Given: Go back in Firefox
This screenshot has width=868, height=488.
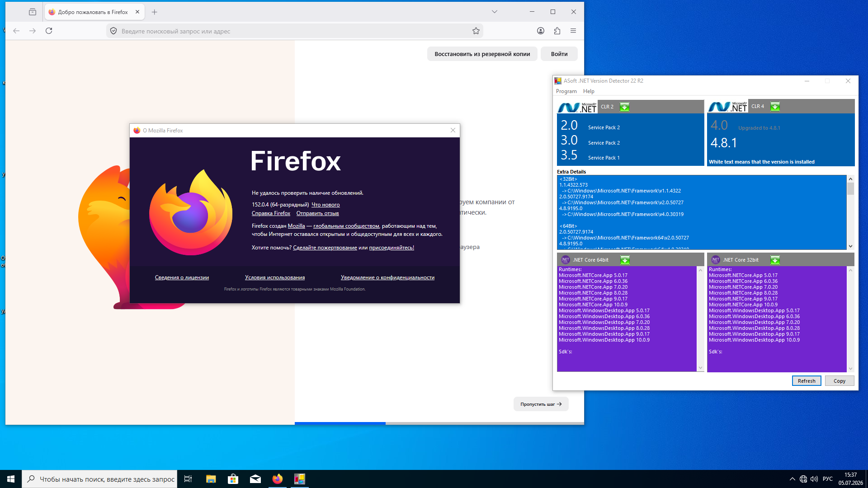Looking at the screenshot, I should [16, 31].
